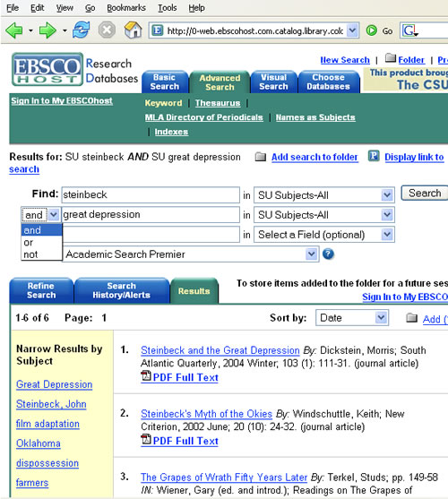Viewport: 448px width, 499px height.
Task: Narrow results by film adaptation subject
Action: coord(47,424)
